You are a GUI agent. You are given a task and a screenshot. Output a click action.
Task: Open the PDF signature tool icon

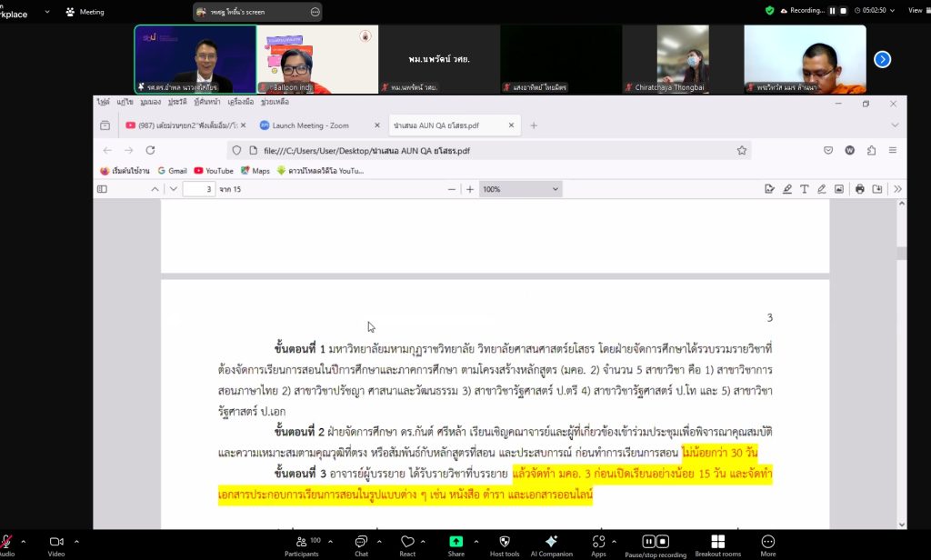tap(769, 189)
